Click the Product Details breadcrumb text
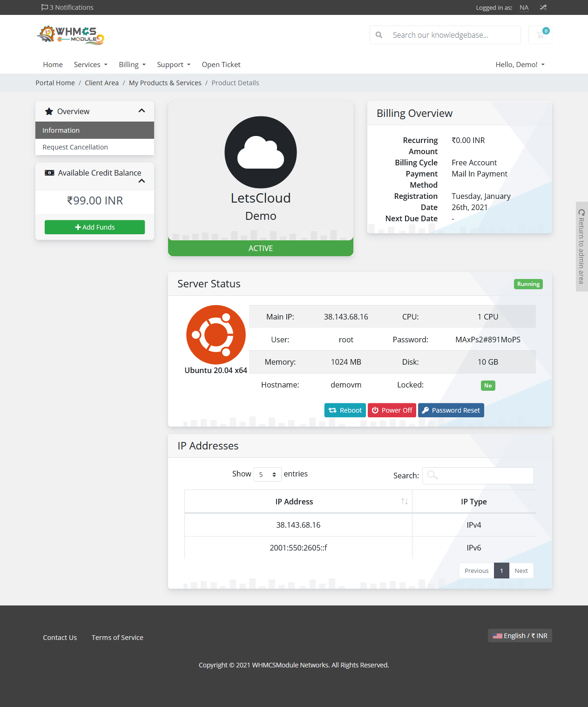 [x=235, y=83]
